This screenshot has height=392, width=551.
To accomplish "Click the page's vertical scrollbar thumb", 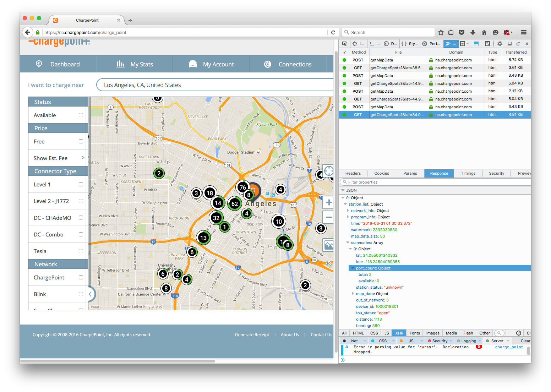I will coord(336,202).
